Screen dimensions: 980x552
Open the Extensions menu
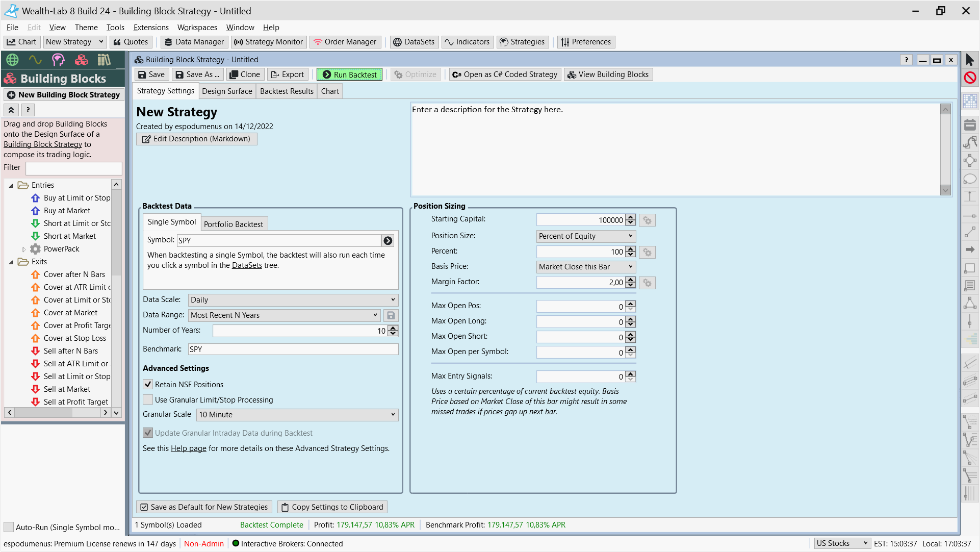point(150,28)
